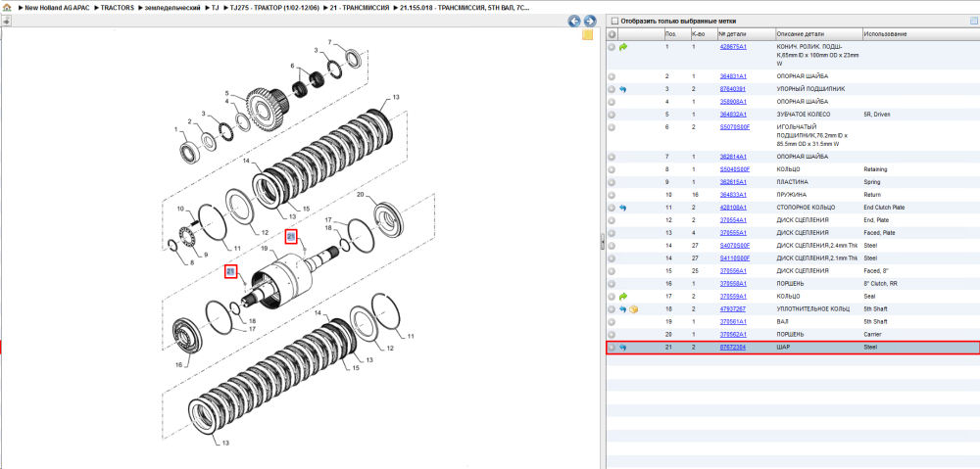The width and height of the screenshot is (980, 469).
Task: Click blue arrow icon on row 428108A1
Action: click(622, 208)
